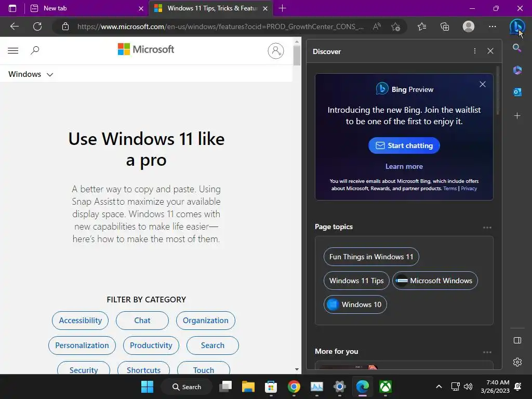Select Windows 10 topic chip

pyautogui.click(x=355, y=304)
